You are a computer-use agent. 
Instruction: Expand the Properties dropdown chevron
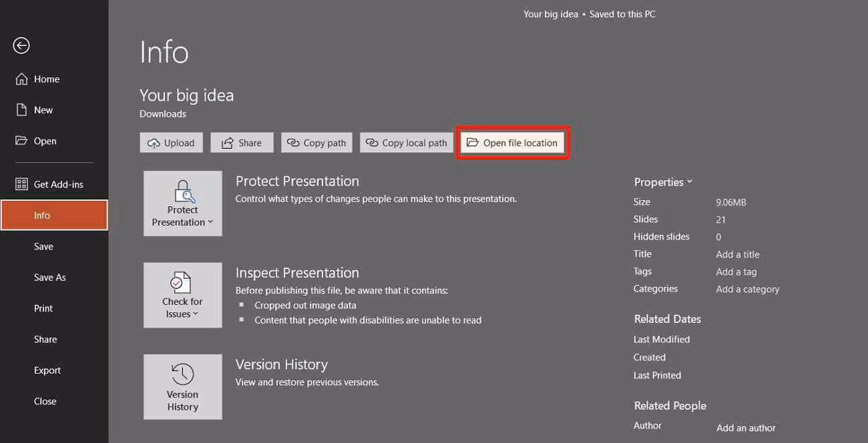click(690, 181)
